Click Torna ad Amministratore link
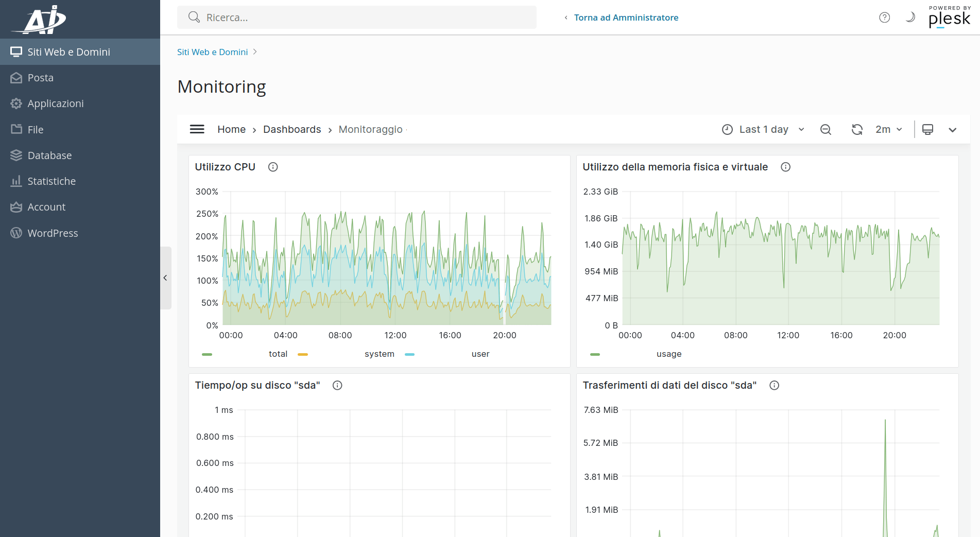Screen dimensions: 980x537 pos(626,18)
